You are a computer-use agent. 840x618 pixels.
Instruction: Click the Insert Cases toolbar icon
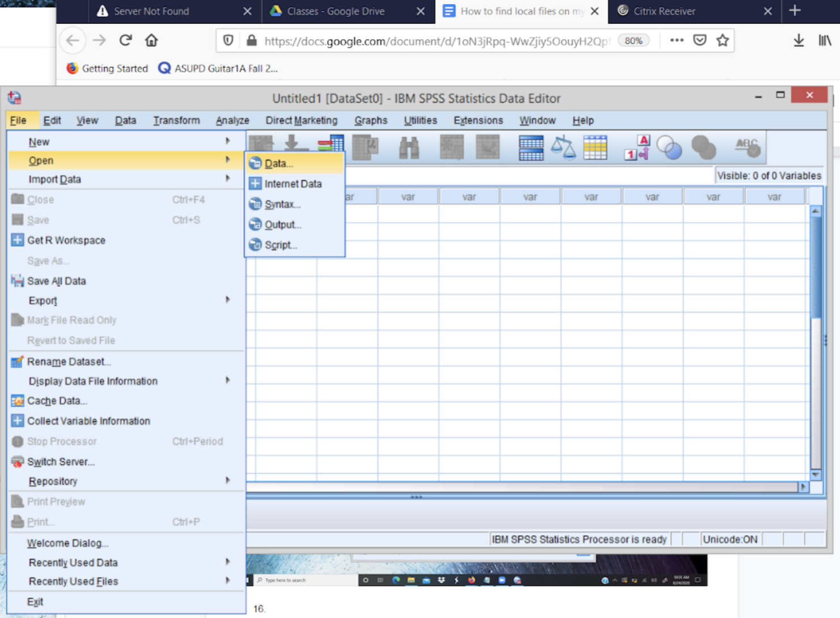(452, 147)
